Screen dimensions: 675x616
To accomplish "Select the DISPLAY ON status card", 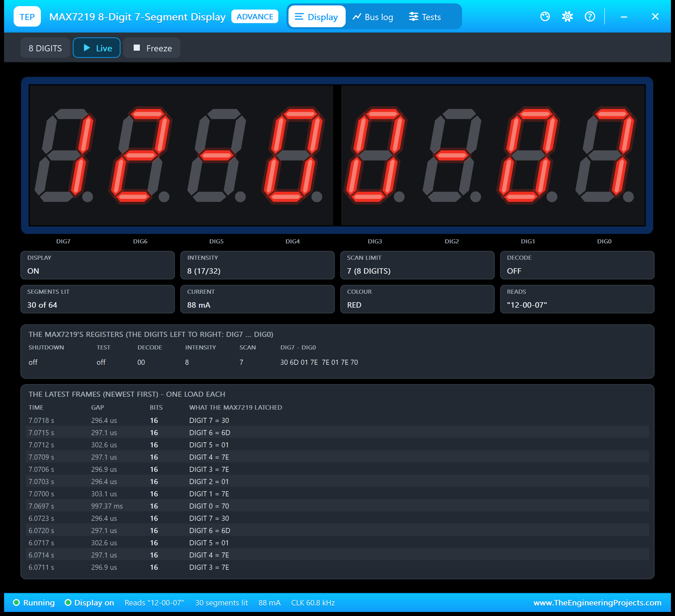I will tap(98, 265).
